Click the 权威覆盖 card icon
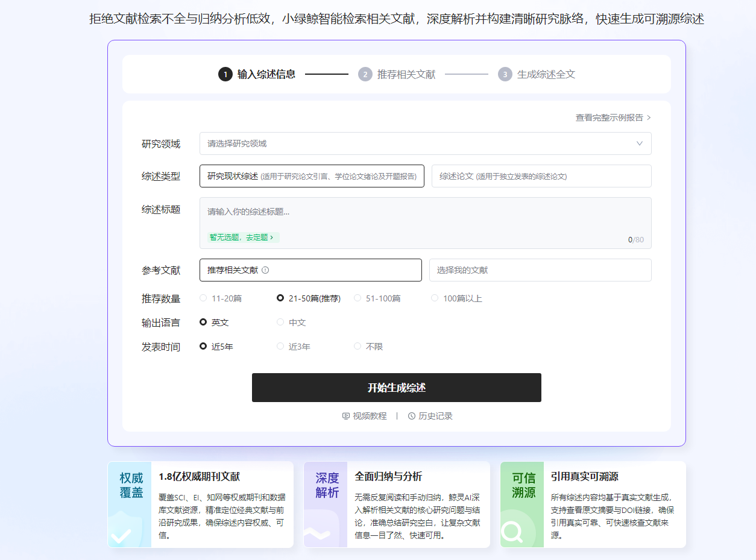This screenshot has width=756, height=560. [x=130, y=505]
